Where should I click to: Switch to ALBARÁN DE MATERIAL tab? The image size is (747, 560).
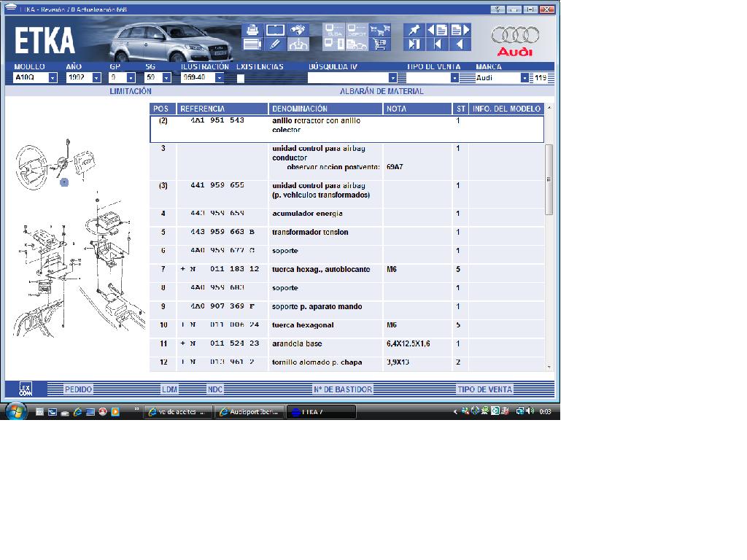pos(382,91)
